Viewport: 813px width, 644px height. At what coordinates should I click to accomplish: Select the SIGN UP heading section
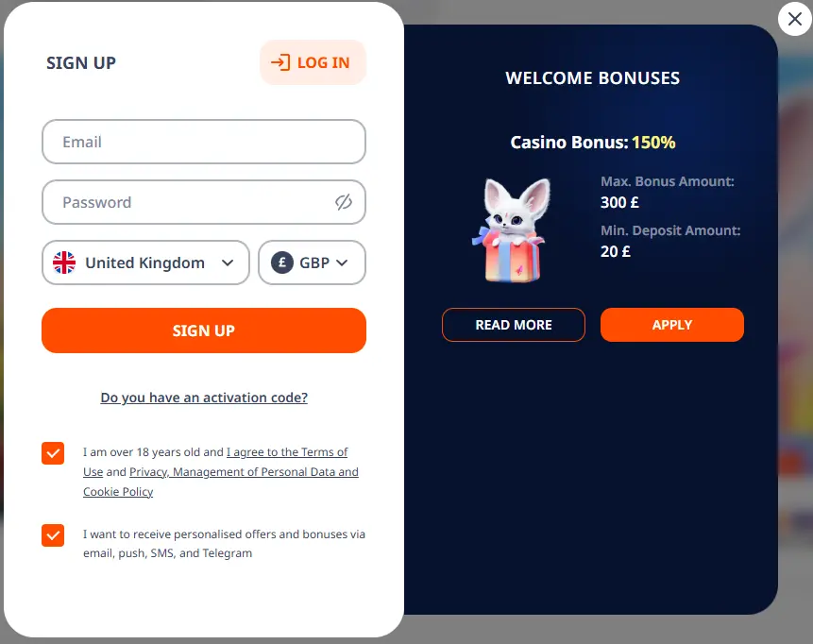(80, 62)
